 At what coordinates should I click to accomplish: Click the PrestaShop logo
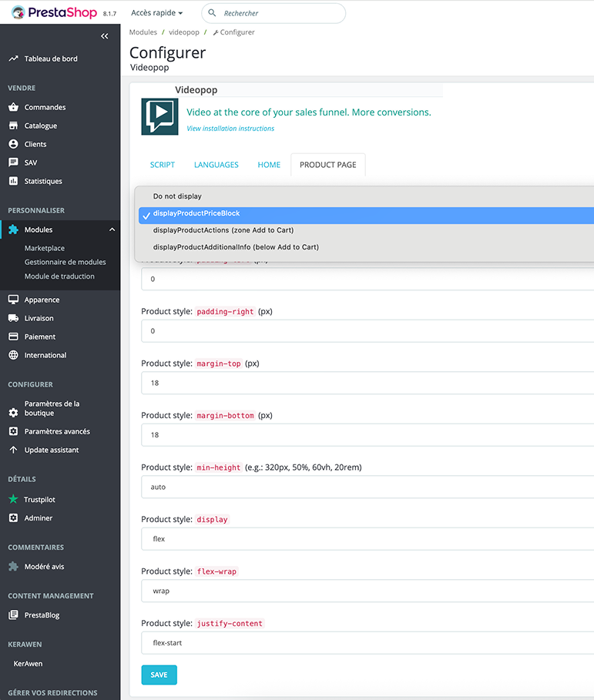point(54,12)
